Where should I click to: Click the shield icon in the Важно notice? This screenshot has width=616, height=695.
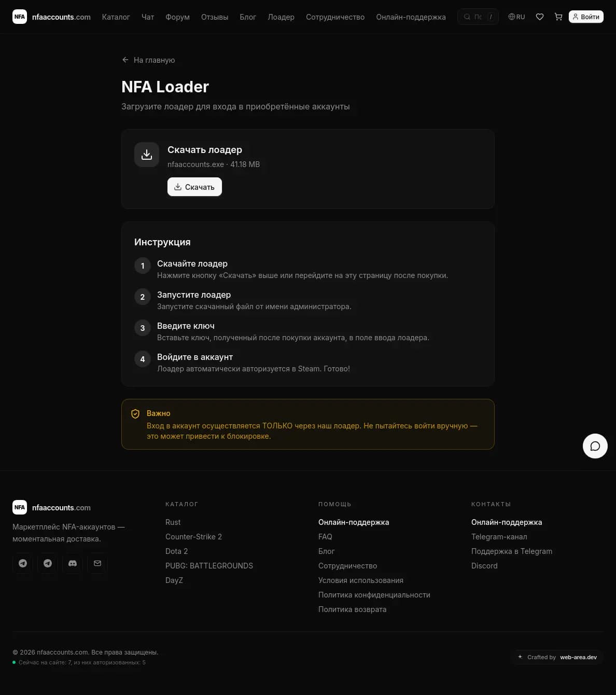click(x=135, y=414)
